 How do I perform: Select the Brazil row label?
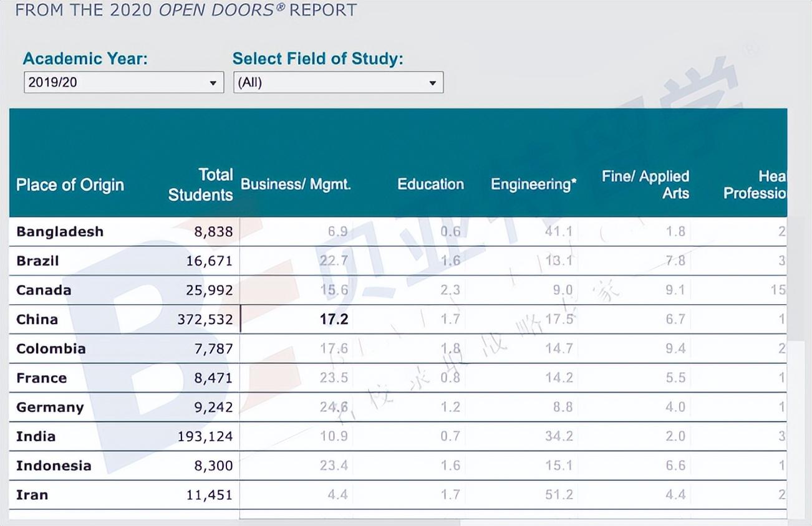[37, 261]
